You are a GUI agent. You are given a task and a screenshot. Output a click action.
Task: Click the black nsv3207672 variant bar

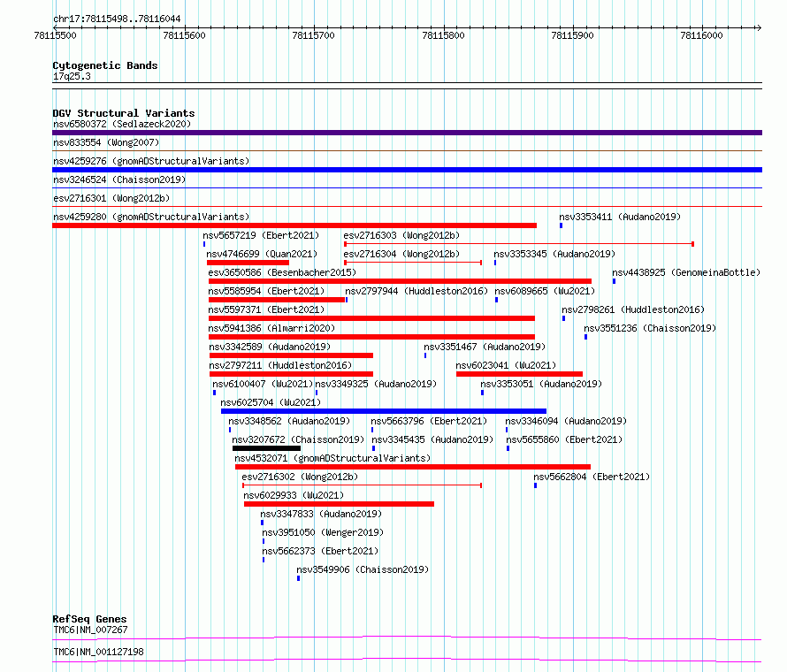tap(266, 448)
